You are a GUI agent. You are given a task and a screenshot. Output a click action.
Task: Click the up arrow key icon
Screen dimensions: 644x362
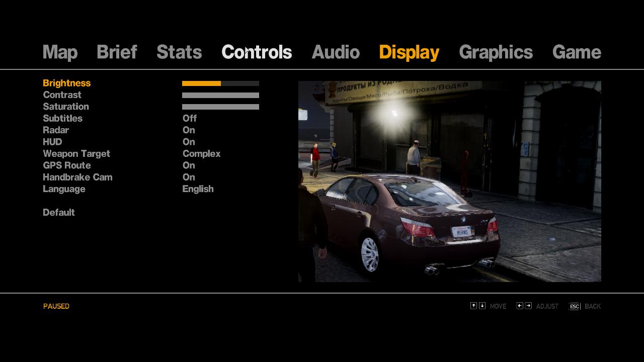pos(473,306)
